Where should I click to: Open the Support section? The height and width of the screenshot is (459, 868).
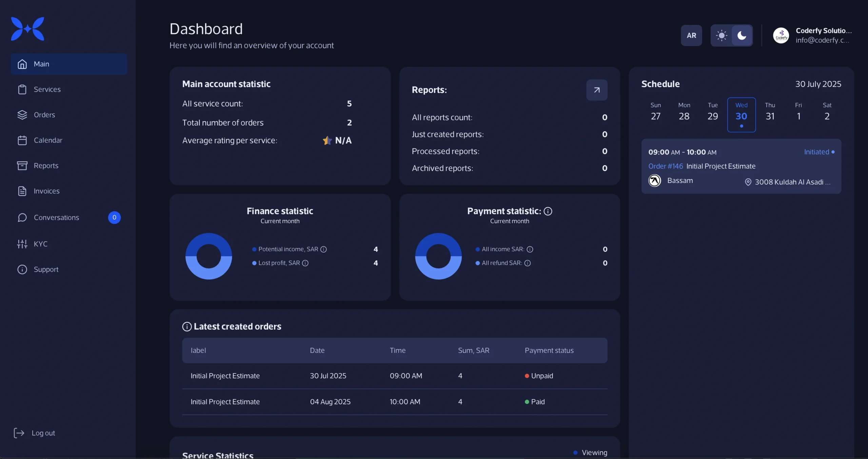46,269
